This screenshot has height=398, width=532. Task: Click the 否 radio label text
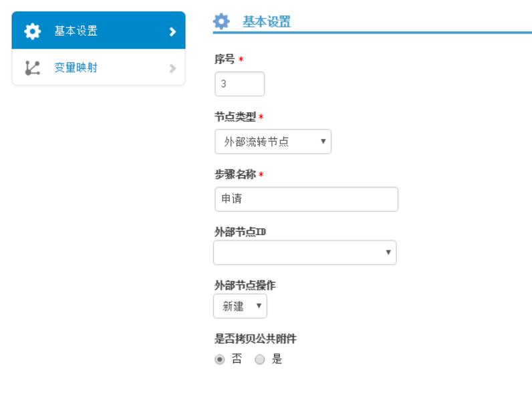pos(236,359)
